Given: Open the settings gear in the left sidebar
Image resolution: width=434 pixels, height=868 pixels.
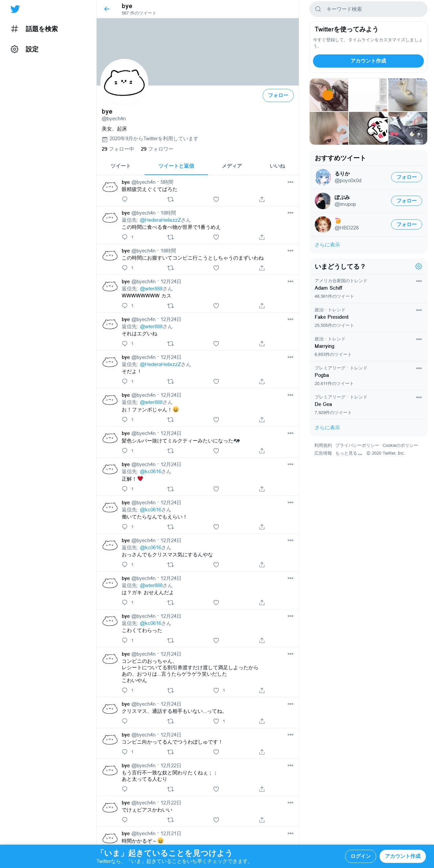Looking at the screenshot, I should coord(15,49).
